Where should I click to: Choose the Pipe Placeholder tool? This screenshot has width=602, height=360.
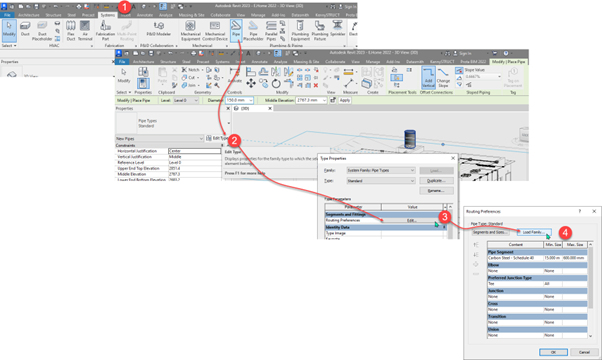tap(253, 31)
